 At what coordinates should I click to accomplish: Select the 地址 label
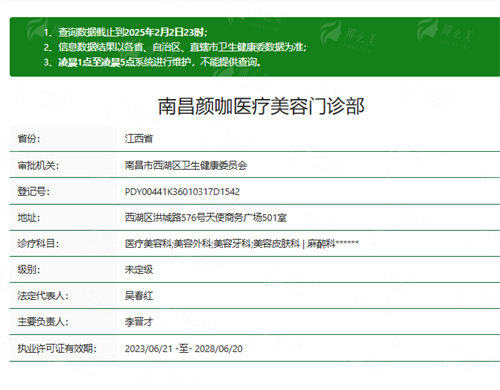click(x=29, y=218)
